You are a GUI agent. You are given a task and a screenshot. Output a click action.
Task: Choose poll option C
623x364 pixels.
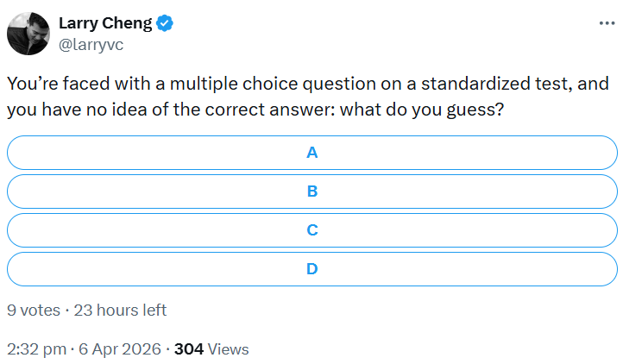[x=312, y=230]
